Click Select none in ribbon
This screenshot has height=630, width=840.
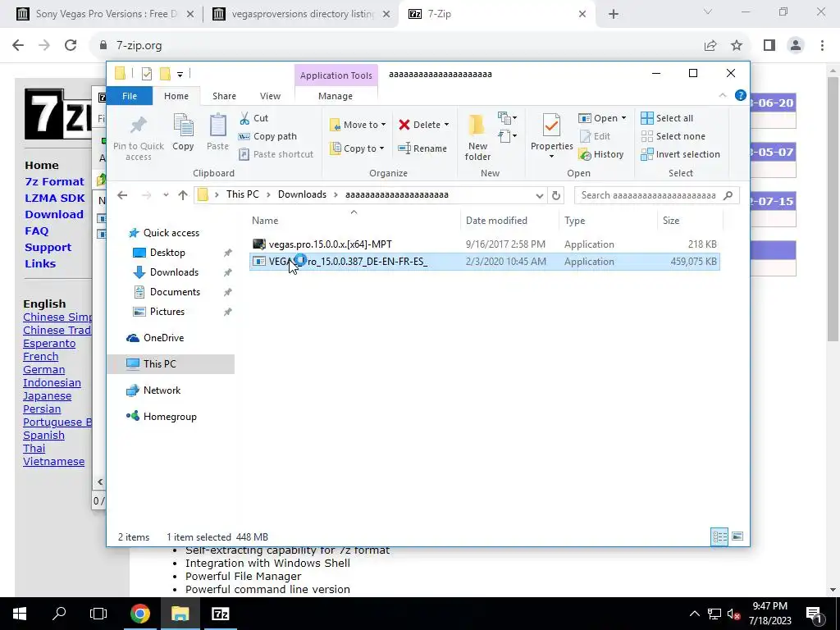673,136
